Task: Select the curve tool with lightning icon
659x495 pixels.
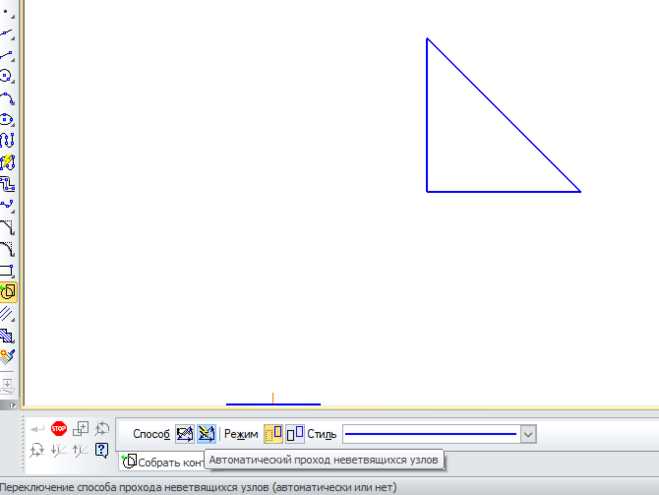Action: point(7,162)
